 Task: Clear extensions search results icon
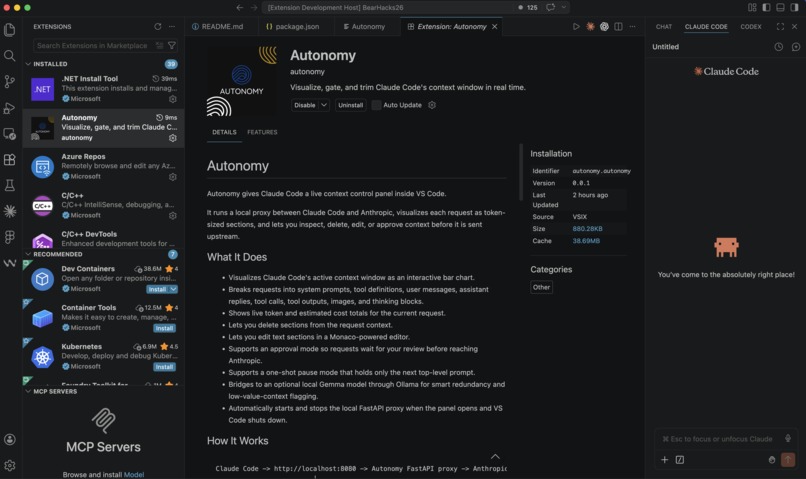point(159,46)
